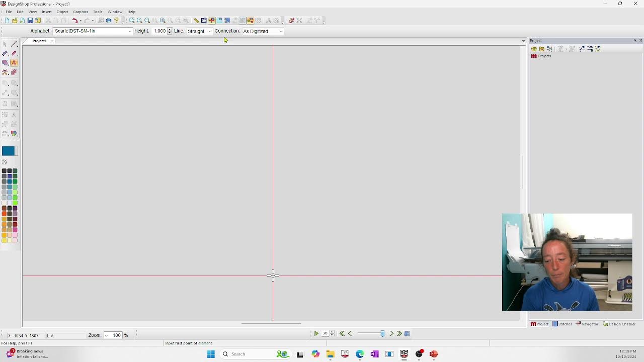Open the Insert menu
This screenshot has width=644, height=362.
[x=47, y=12]
